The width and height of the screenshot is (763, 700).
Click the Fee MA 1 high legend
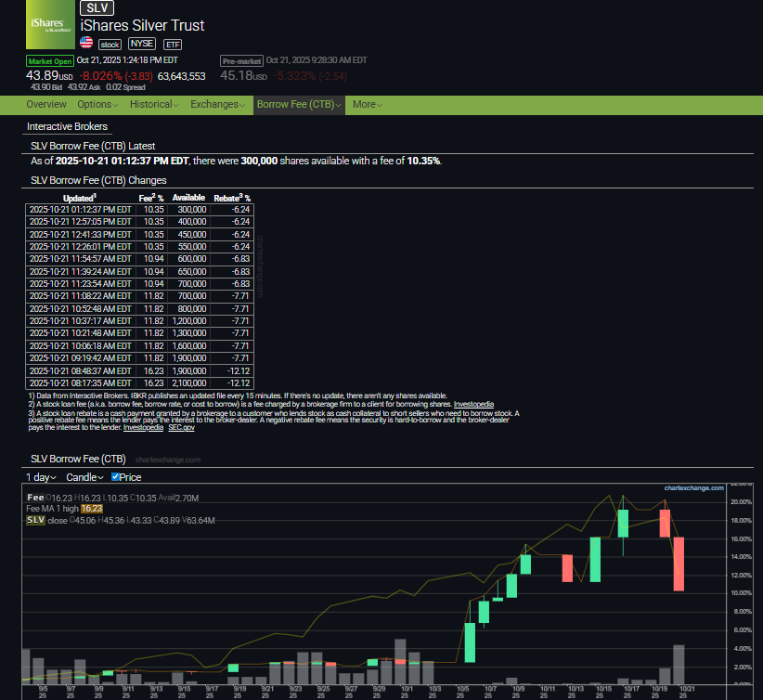[x=64, y=509]
